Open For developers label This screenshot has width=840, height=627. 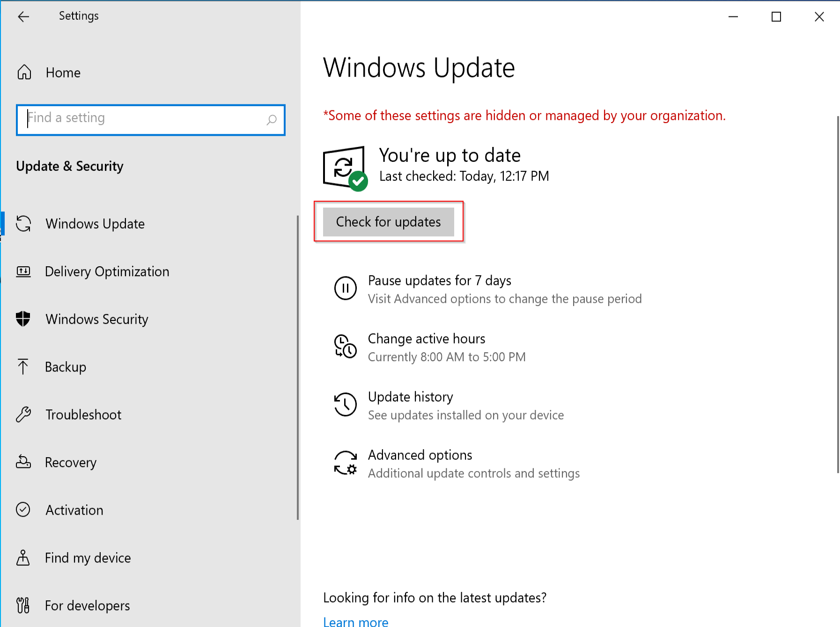[88, 605]
